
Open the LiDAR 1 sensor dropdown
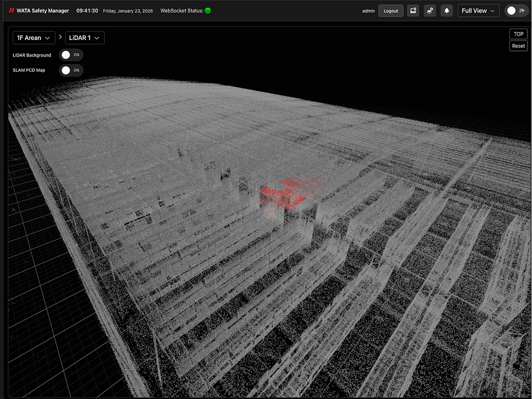click(x=85, y=38)
